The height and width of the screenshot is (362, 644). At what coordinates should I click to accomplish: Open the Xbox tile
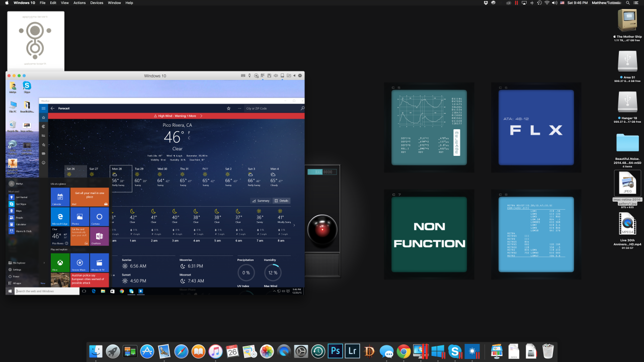pos(60,262)
